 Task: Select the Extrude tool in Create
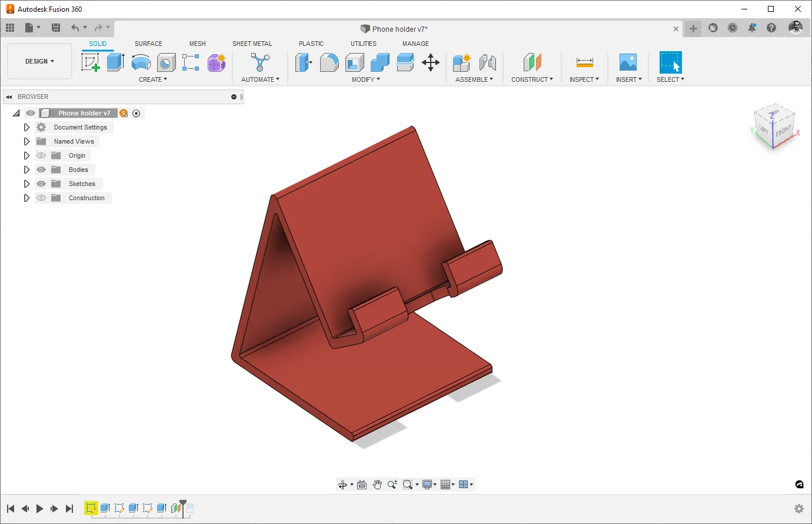(x=116, y=62)
